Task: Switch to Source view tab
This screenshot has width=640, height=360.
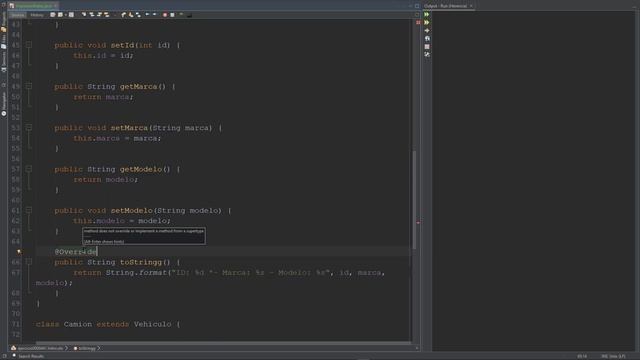Action: (x=18, y=15)
